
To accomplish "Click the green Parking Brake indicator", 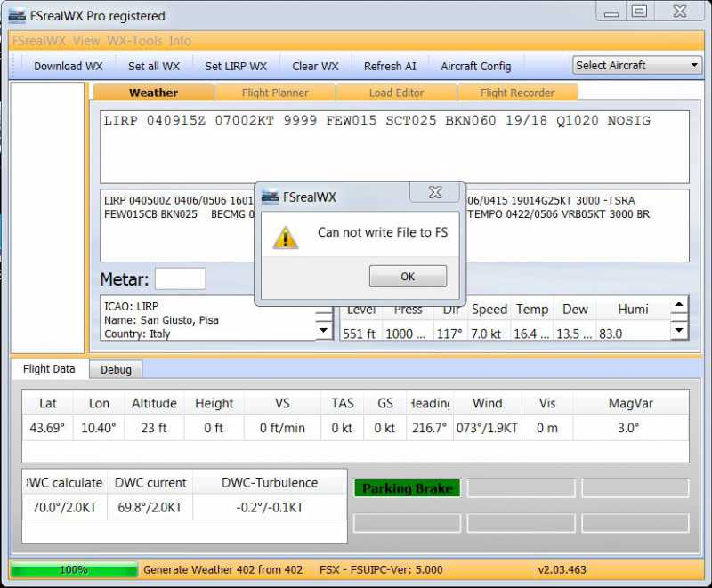I will (x=408, y=488).
